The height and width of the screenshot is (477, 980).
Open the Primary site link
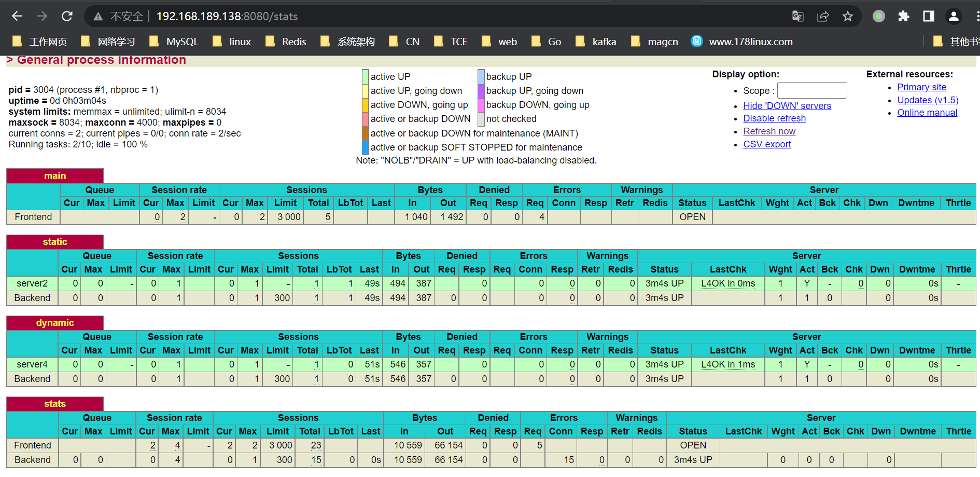[922, 87]
